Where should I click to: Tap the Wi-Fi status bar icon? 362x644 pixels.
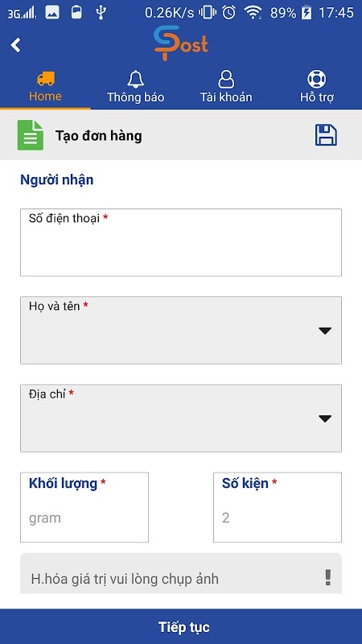253,13
